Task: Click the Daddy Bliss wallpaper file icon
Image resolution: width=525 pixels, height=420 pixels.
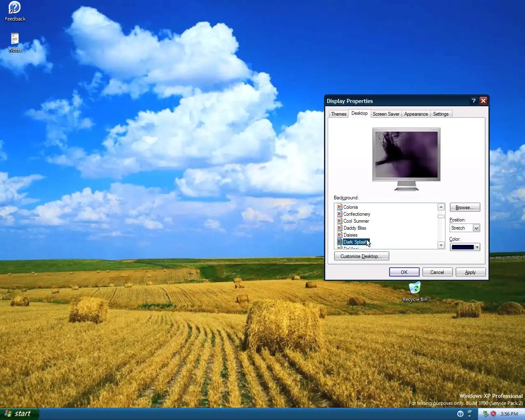Action: pyautogui.click(x=340, y=228)
